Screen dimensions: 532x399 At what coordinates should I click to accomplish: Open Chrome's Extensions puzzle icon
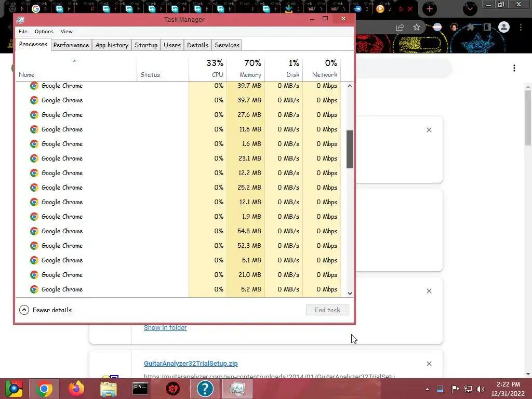pyautogui.click(x=470, y=27)
